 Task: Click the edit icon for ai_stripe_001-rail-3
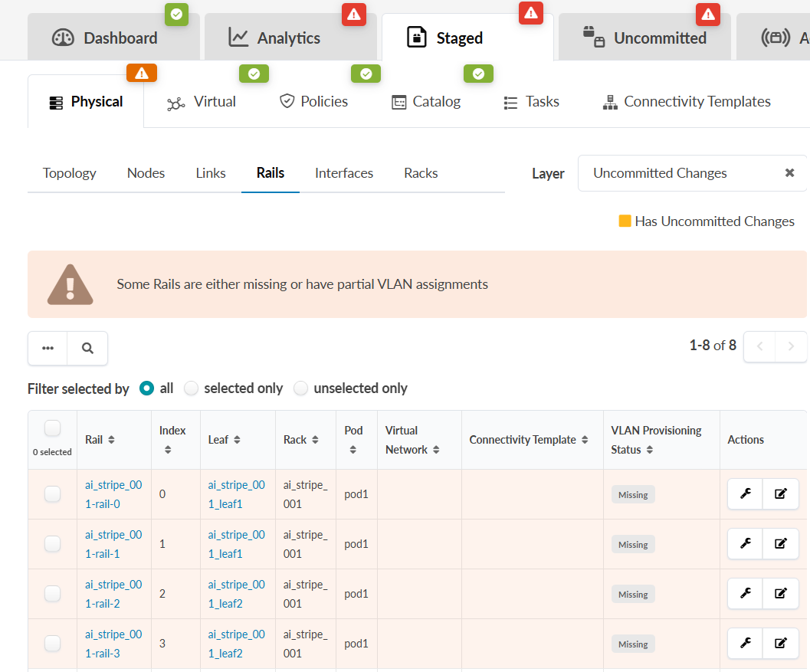[x=781, y=643]
